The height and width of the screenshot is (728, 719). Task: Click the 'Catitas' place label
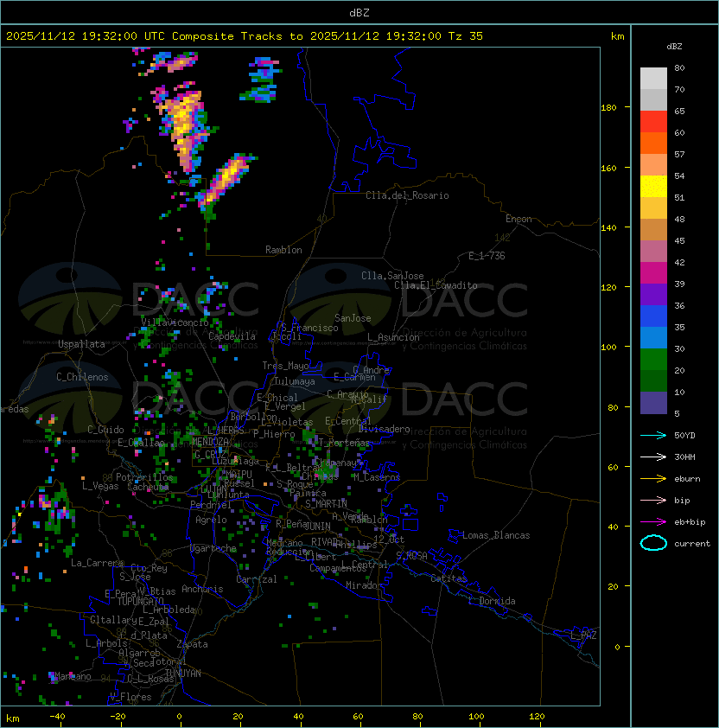(449, 578)
